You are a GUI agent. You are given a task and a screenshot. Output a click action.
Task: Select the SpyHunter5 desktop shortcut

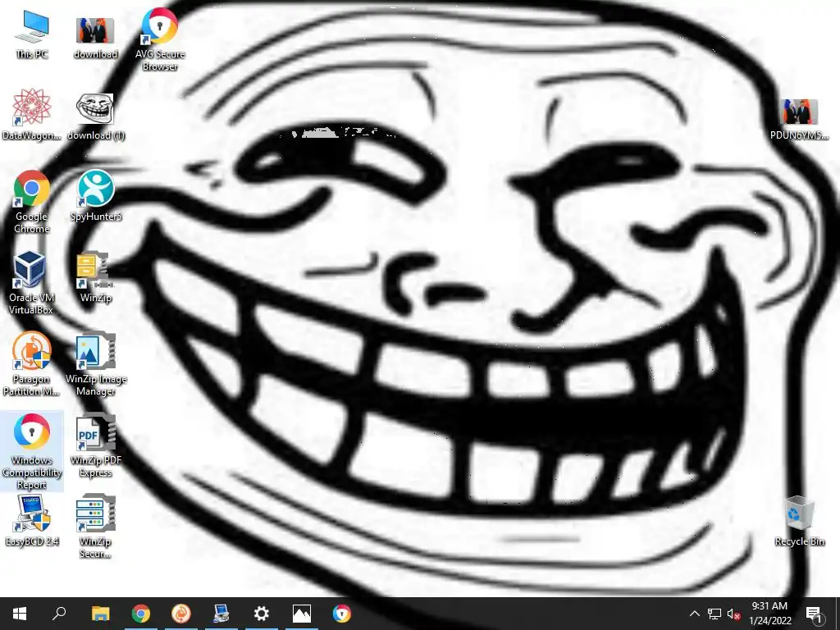click(x=96, y=195)
